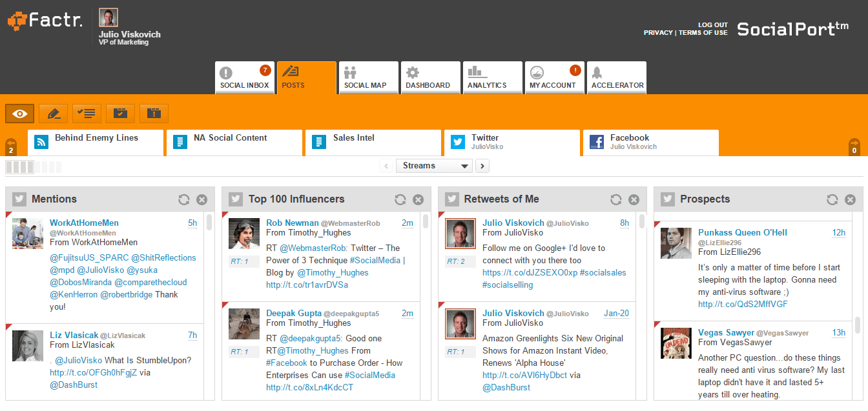Click the 13h timestamp on Vegas Sawyer post

coord(839,333)
